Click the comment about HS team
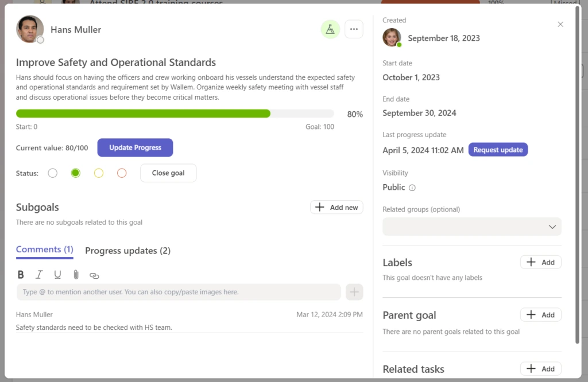This screenshot has width=588, height=382. click(94, 328)
